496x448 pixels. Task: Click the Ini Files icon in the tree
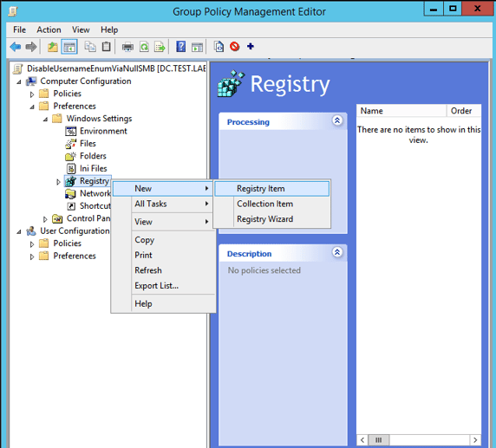(71, 168)
